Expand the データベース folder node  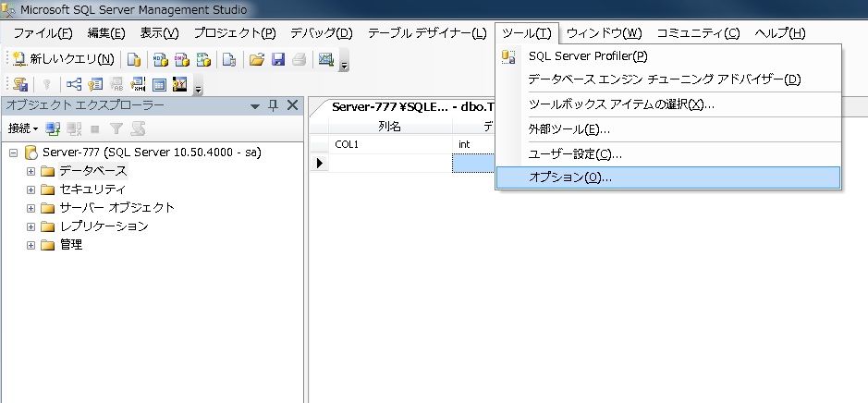point(31,171)
